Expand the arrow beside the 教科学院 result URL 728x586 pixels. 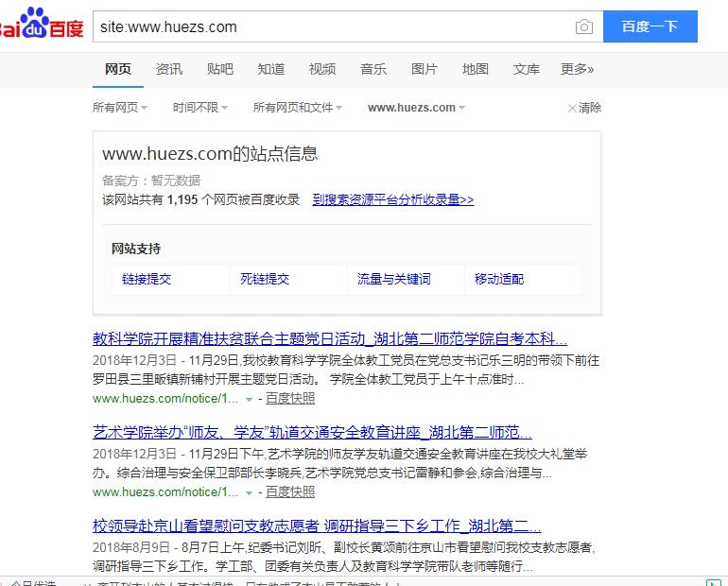pos(250,400)
